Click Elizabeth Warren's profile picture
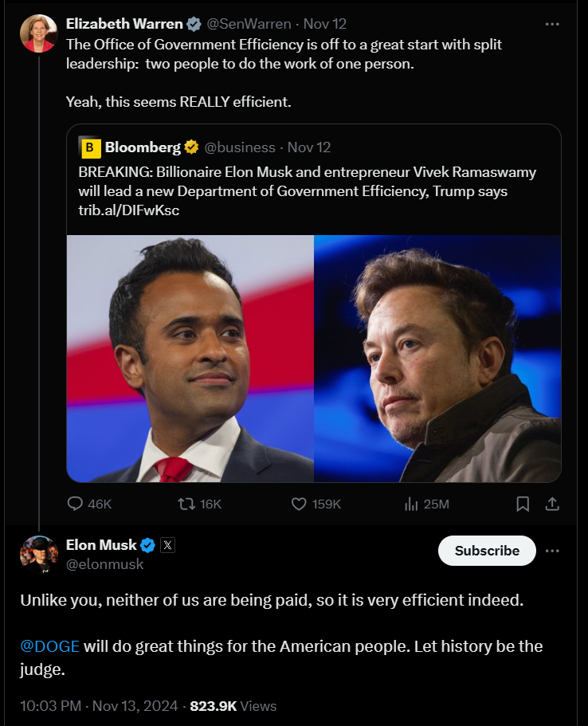The height and width of the screenshot is (726, 588). [38, 33]
